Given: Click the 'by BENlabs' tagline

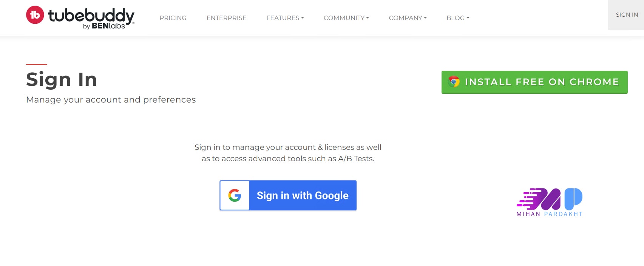Looking at the screenshot, I should click(x=104, y=26).
